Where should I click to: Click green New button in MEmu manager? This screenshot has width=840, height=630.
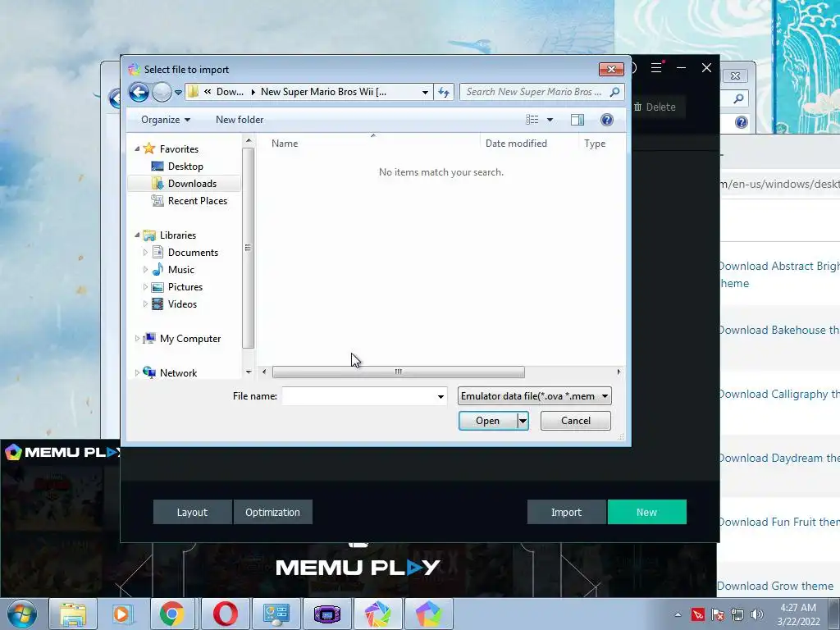tap(646, 512)
